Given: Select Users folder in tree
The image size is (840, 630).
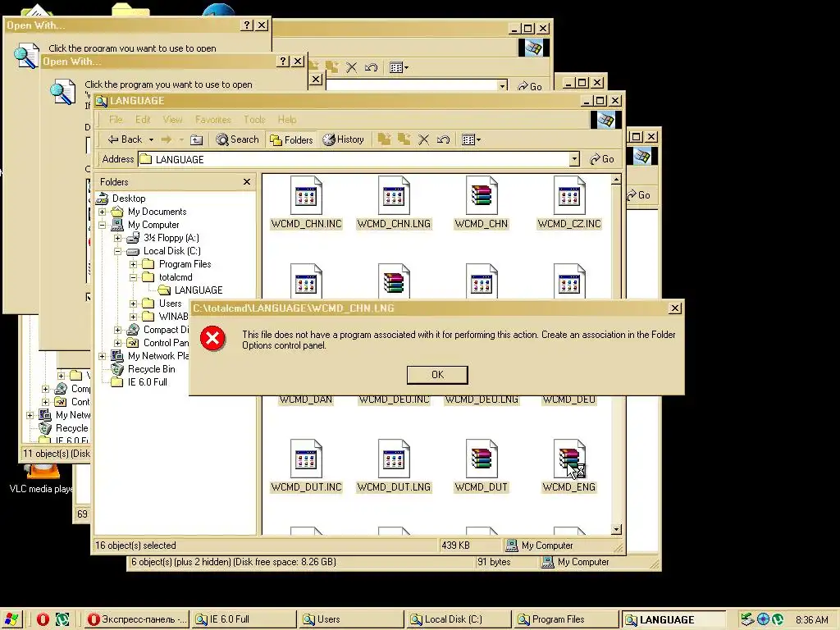Looking at the screenshot, I should click(171, 304).
